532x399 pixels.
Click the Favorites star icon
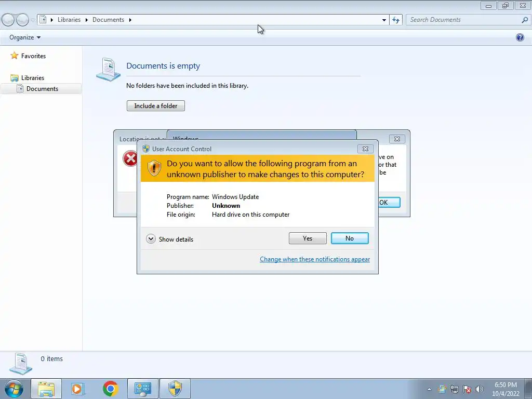pos(14,56)
